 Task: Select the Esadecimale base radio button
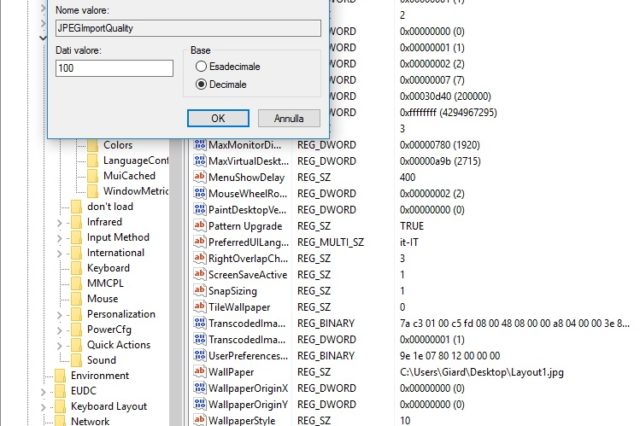[x=201, y=66]
